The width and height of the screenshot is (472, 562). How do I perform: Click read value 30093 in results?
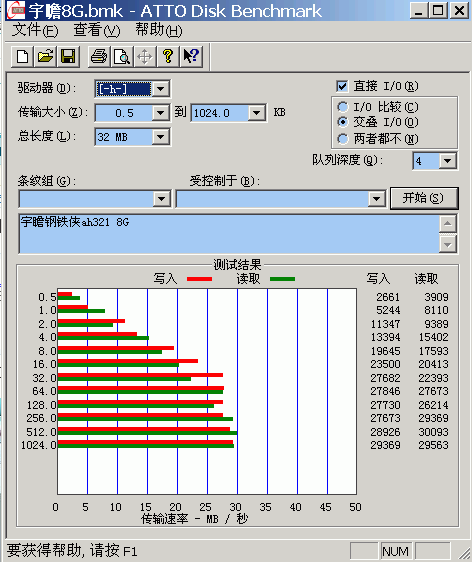pyautogui.click(x=434, y=432)
